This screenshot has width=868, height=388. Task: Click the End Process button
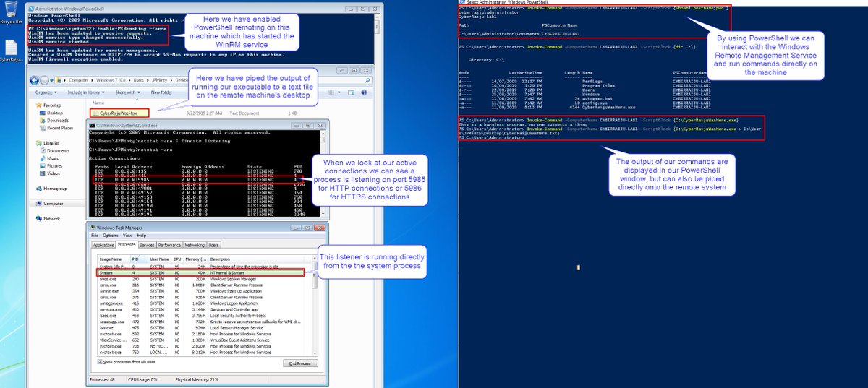(300, 363)
